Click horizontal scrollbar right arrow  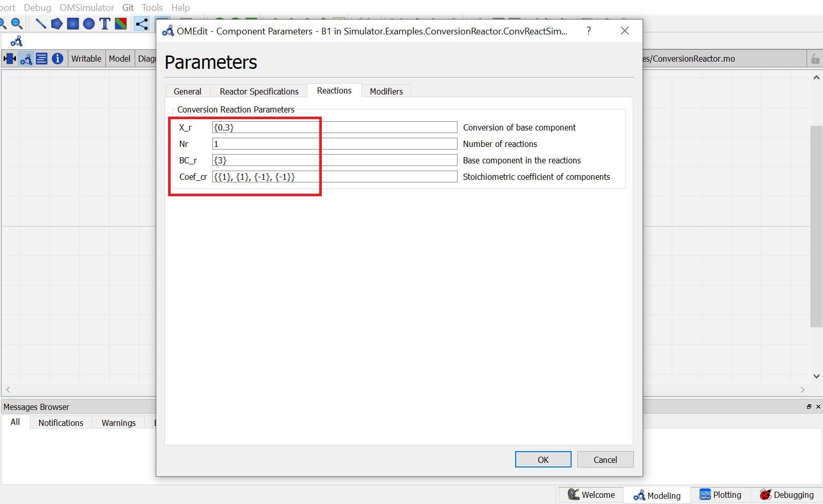click(x=802, y=390)
